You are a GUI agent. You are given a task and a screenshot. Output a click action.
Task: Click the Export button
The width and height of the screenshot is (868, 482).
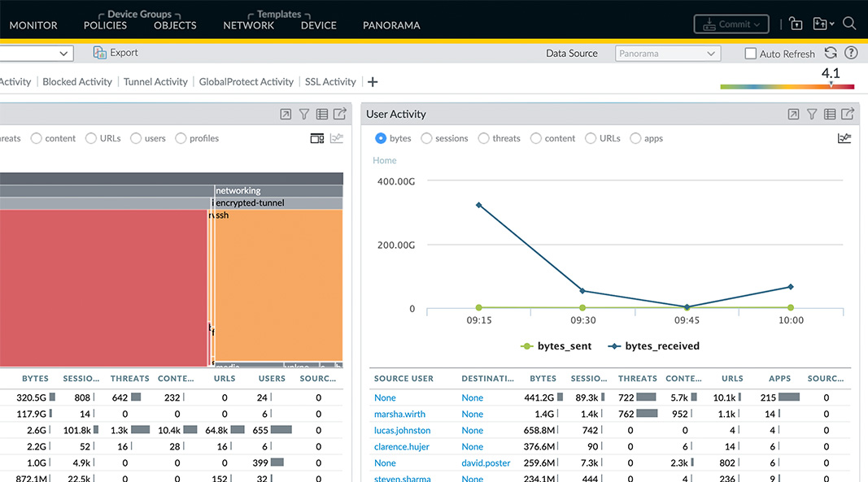click(115, 52)
